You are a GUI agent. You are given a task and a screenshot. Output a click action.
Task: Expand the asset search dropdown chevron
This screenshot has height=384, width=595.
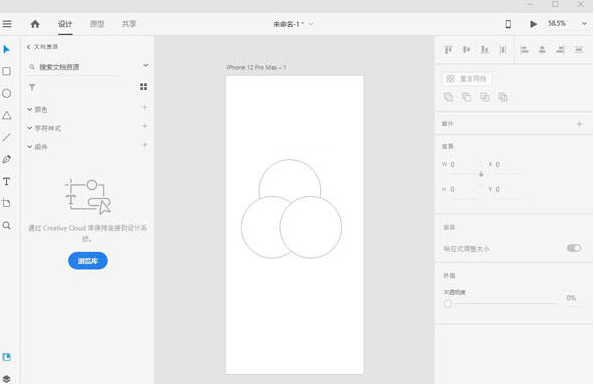point(145,65)
